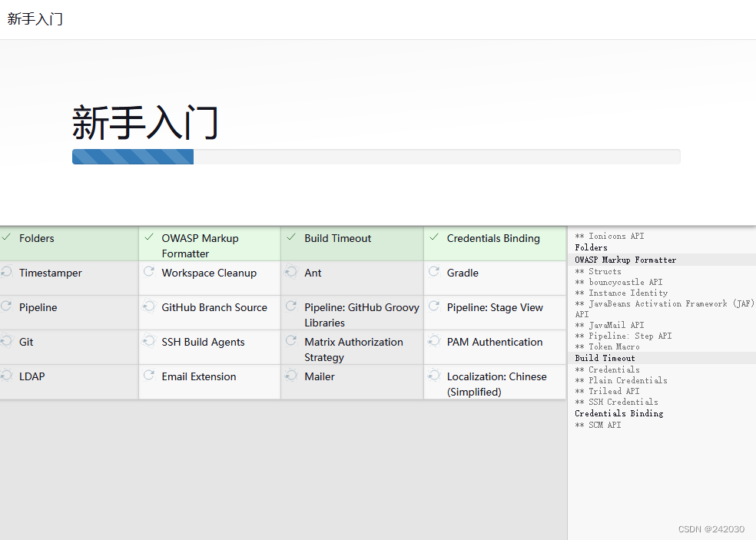Click '** Trilead API' log entry
756x540 pixels.
click(607, 391)
